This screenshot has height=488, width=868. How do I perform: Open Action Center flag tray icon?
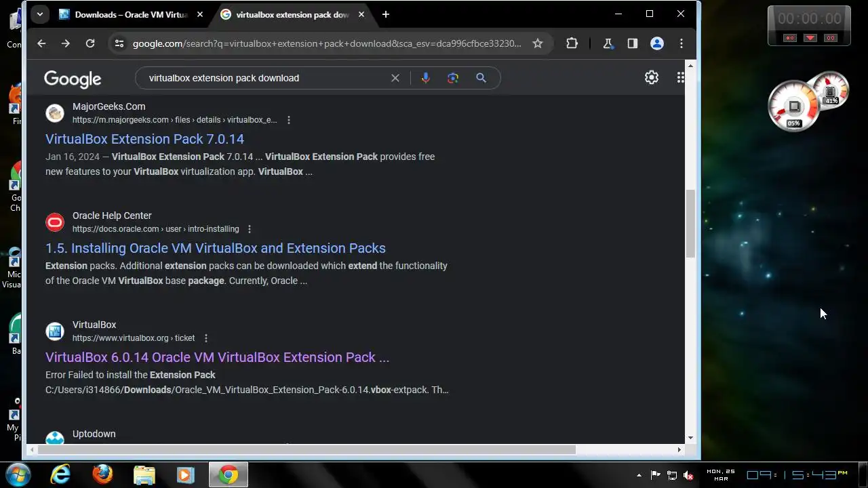(x=656, y=475)
